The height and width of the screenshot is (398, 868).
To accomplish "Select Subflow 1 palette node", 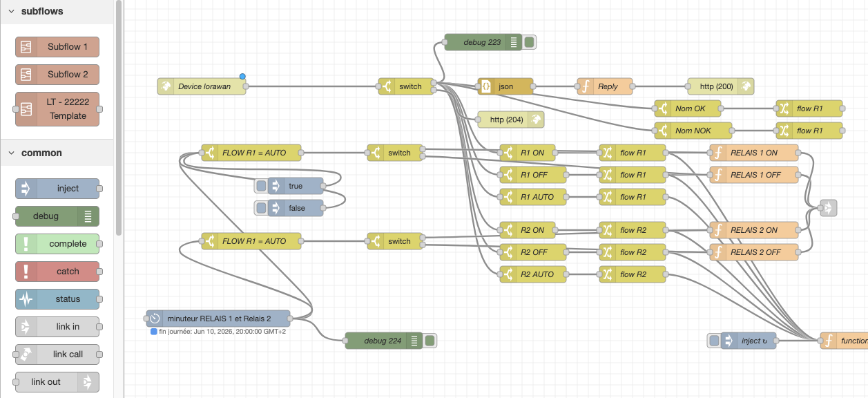I will pyautogui.click(x=57, y=47).
